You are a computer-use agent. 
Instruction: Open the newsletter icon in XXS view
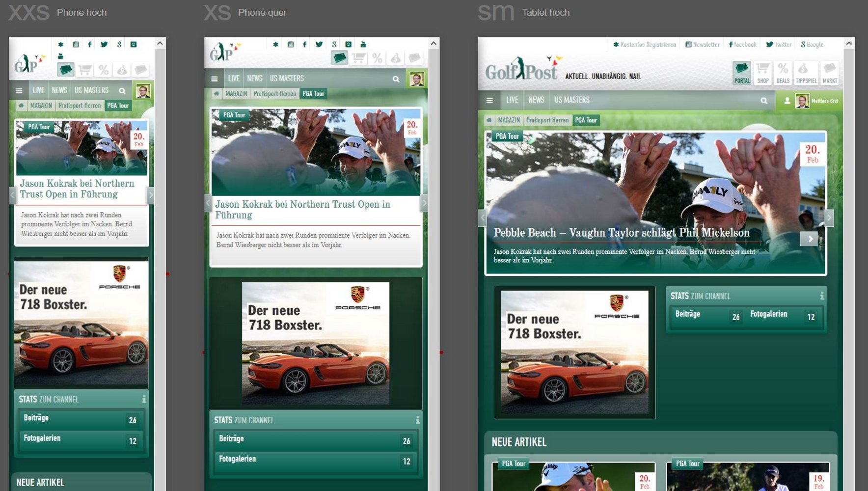pyautogui.click(x=76, y=44)
